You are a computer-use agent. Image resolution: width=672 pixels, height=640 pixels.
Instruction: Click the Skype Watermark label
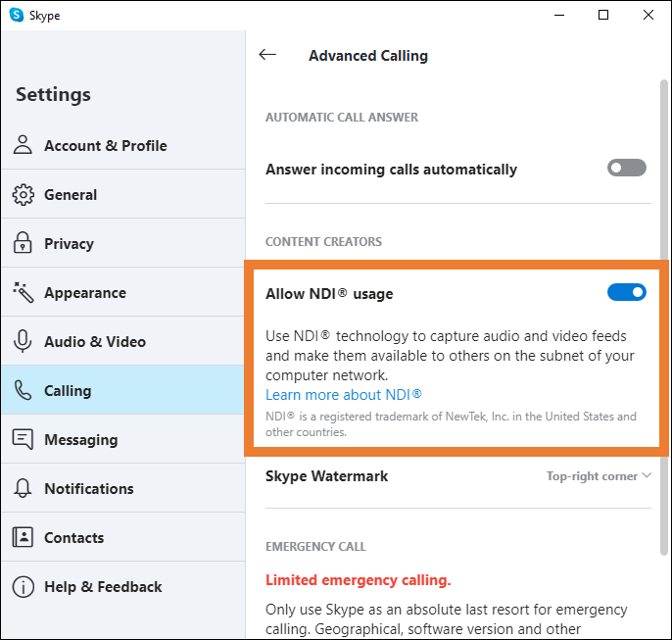[x=326, y=476]
